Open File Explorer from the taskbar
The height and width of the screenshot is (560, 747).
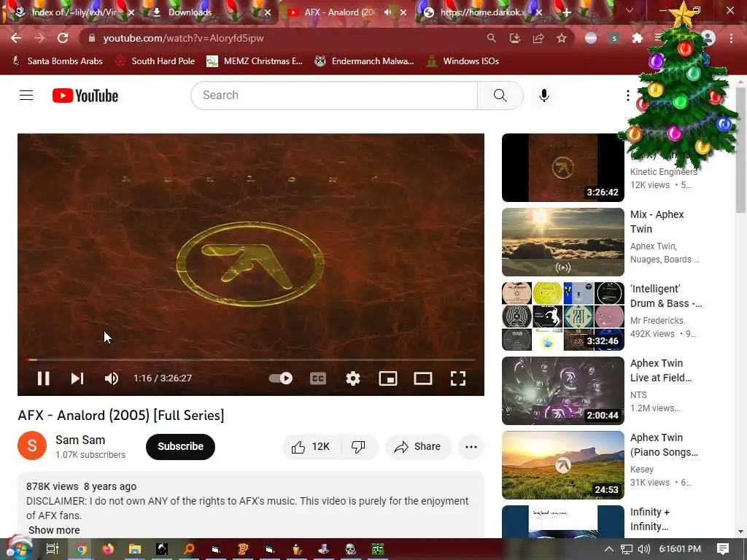(x=135, y=549)
